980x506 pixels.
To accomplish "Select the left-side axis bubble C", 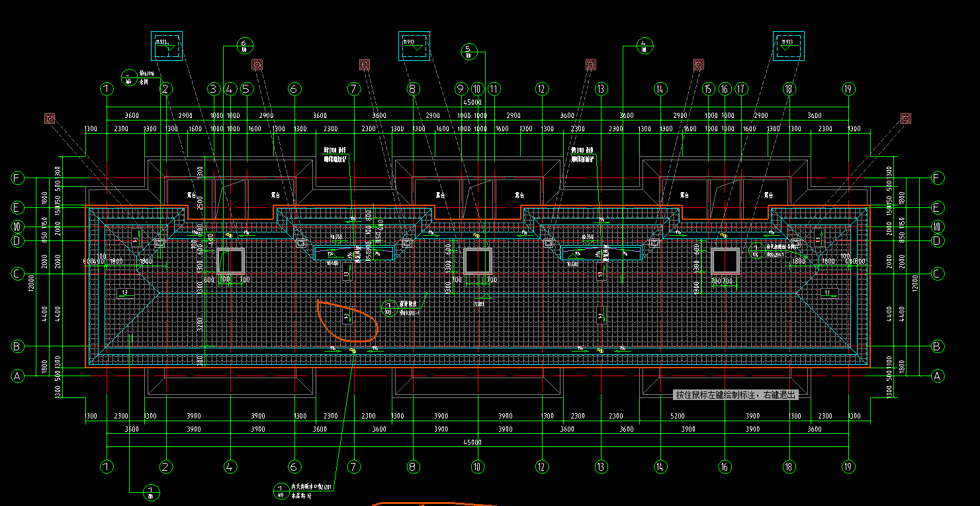I will click(x=18, y=274).
